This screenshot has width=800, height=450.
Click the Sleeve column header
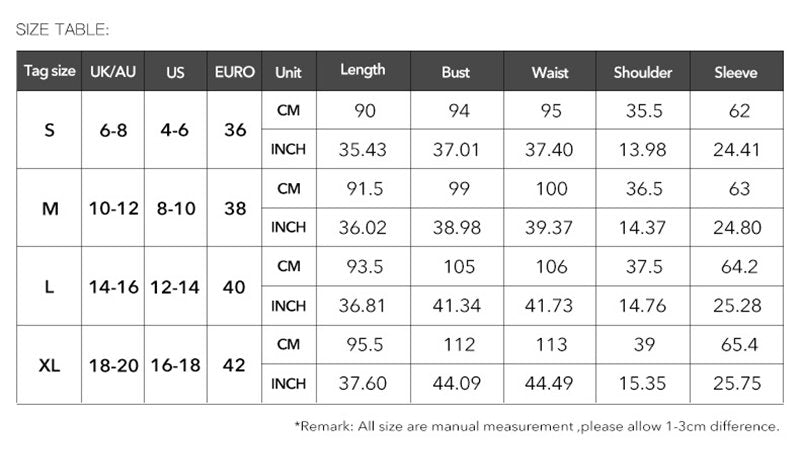(x=737, y=72)
